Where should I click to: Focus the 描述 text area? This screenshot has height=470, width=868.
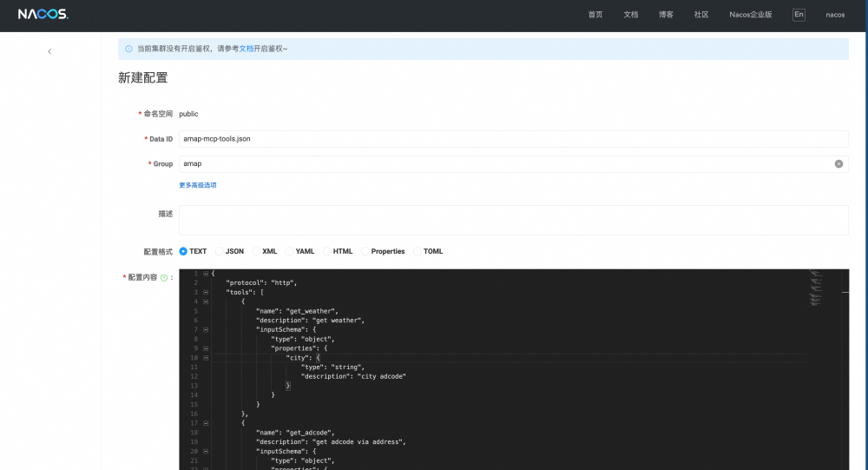[x=513, y=220]
